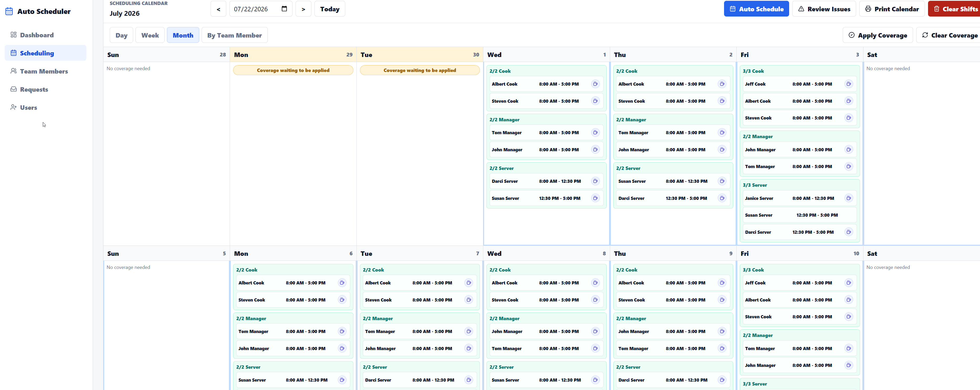
Task: Click Apply Coverage
Action: 877,35
